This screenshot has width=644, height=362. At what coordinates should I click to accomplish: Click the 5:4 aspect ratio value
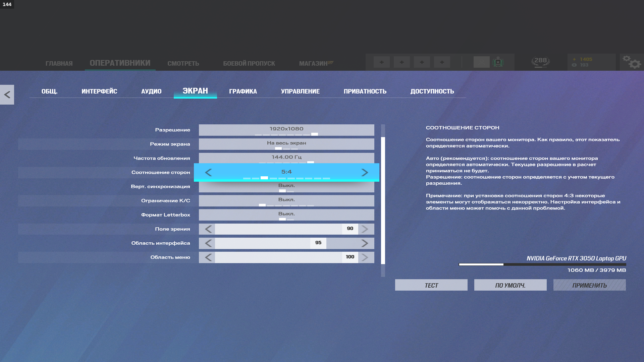(x=286, y=172)
